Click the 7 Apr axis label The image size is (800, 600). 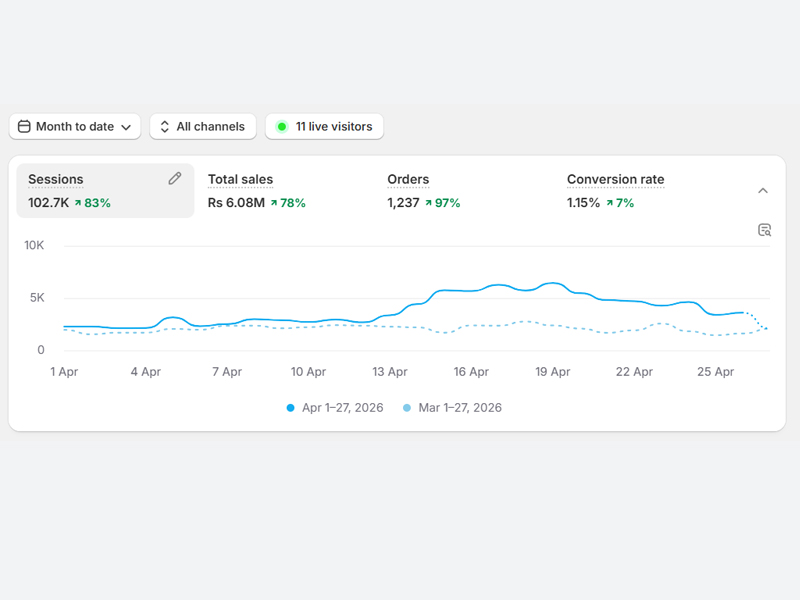pos(227,372)
